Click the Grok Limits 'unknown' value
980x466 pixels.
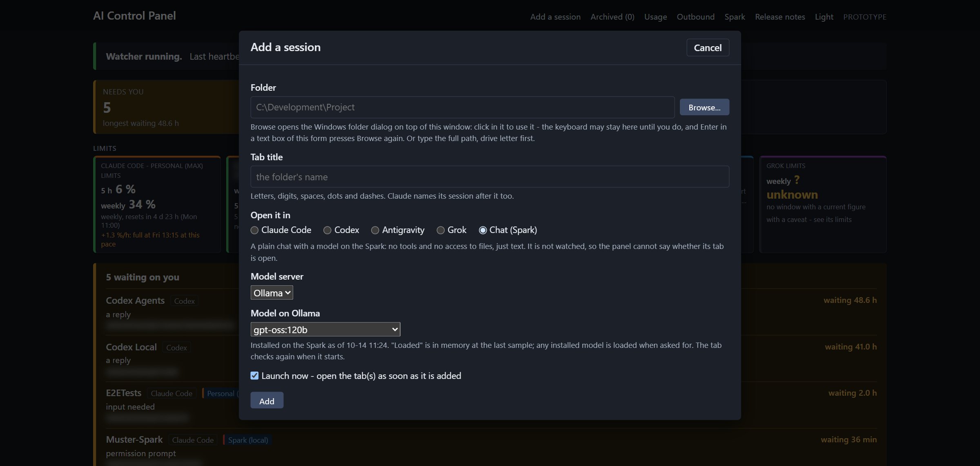[792, 195]
